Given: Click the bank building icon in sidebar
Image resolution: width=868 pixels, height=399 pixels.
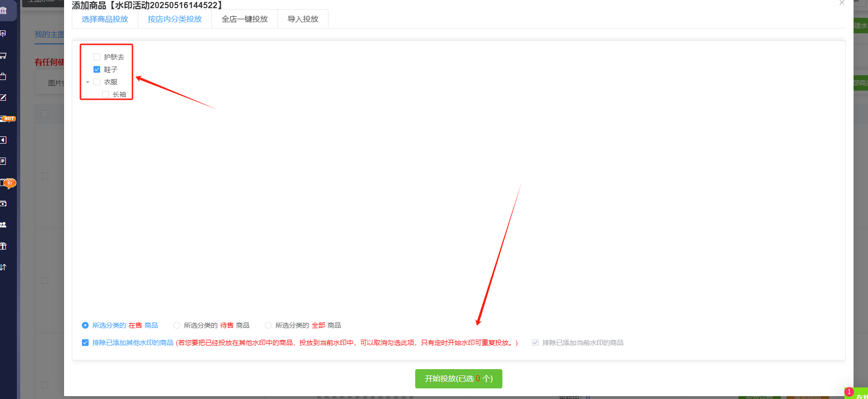Looking at the screenshot, I should click(x=3, y=11).
